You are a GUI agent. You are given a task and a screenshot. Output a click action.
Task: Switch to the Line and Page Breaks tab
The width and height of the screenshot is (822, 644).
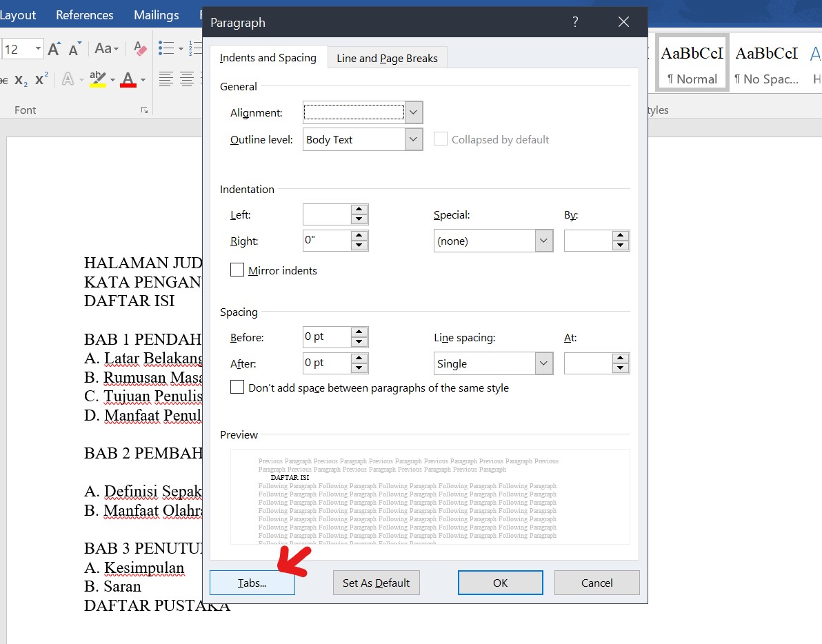[x=387, y=58]
